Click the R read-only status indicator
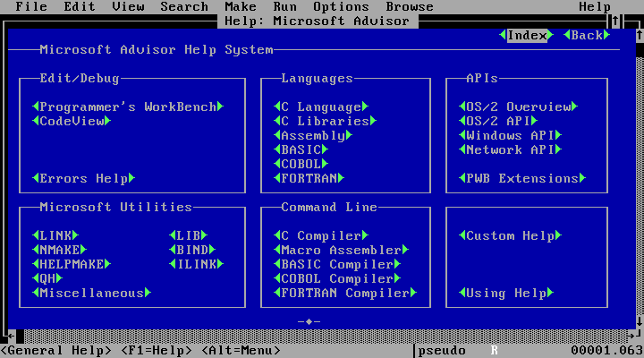The width and height of the screenshot is (644, 358). 494,351
